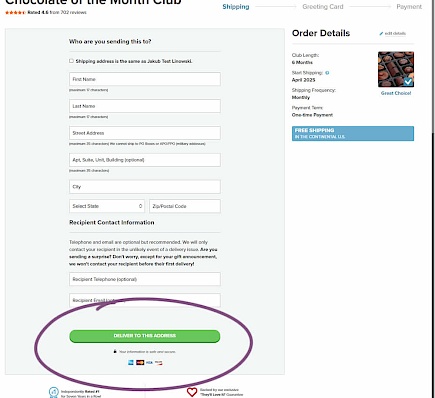
Task: Go to the Greeting Card step
Action: (x=323, y=7)
